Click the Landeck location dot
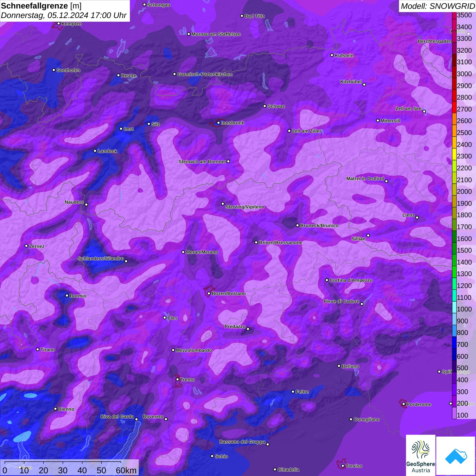This screenshot has height=476, width=476. click(x=95, y=151)
